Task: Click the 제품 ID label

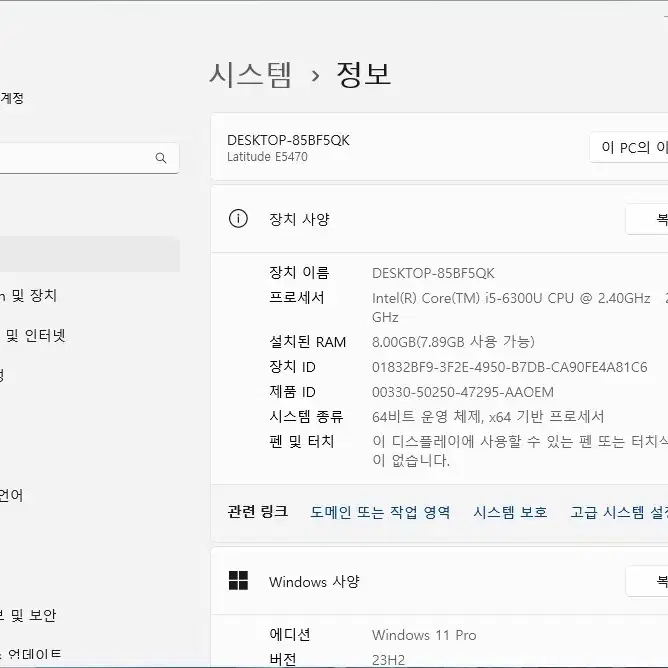Action: pos(292,392)
